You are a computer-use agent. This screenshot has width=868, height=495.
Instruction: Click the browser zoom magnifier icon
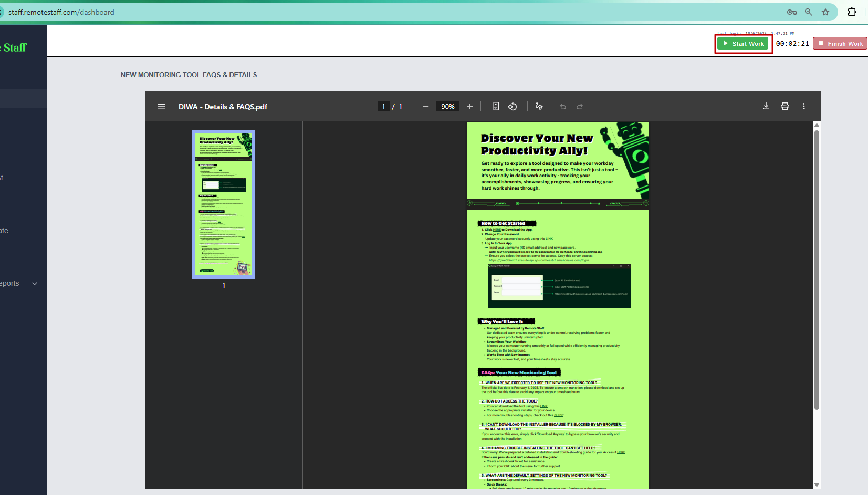pos(809,12)
